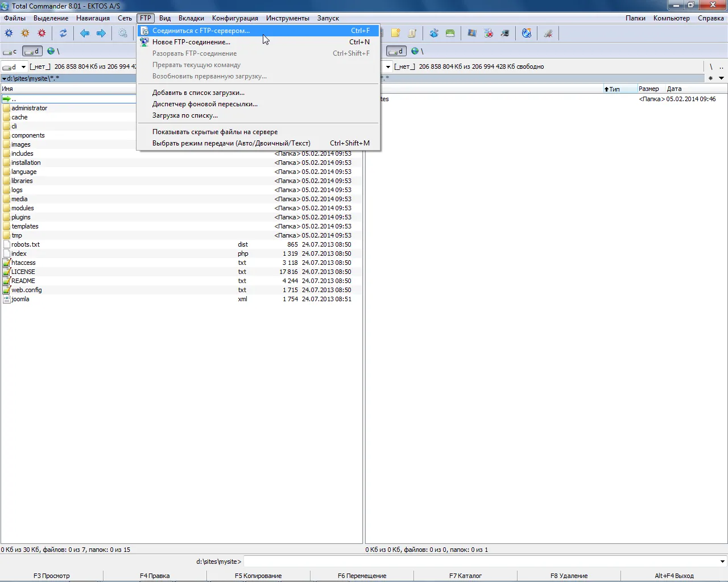
Task: Open favorites with right panel asterisk button
Action: coord(710,78)
